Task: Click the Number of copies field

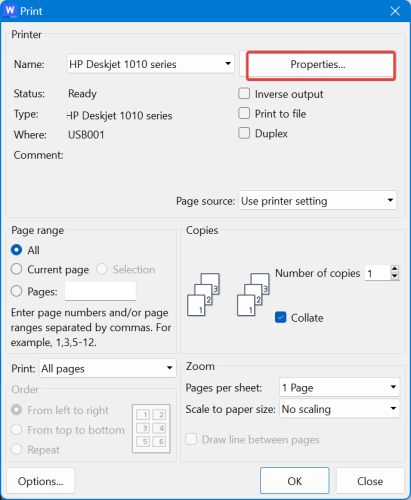Action: click(x=378, y=273)
